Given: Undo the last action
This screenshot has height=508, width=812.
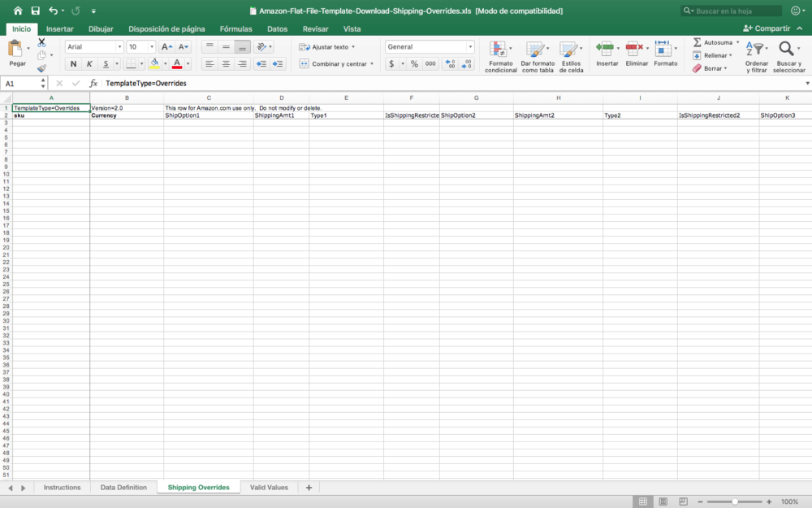Looking at the screenshot, I should [x=54, y=11].
